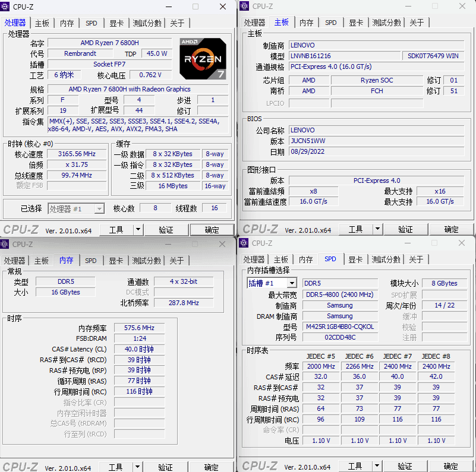Click the 确定 button in the SPD window

[451, 466]
